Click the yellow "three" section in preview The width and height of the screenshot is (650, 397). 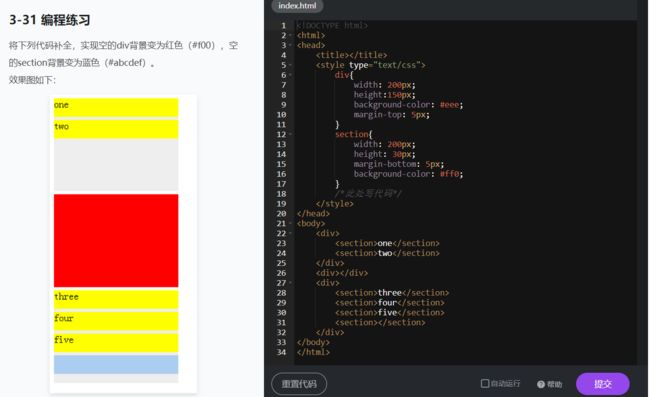pyautogui.click(x=116, y=299)
